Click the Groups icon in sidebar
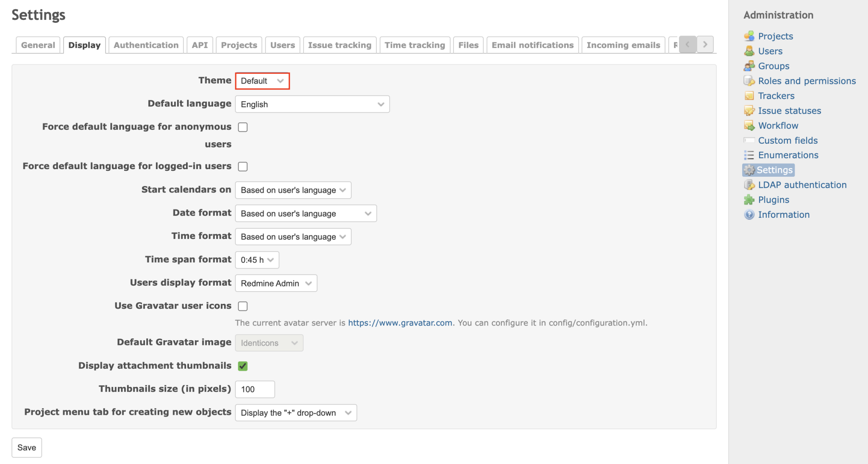 [749, 66]
